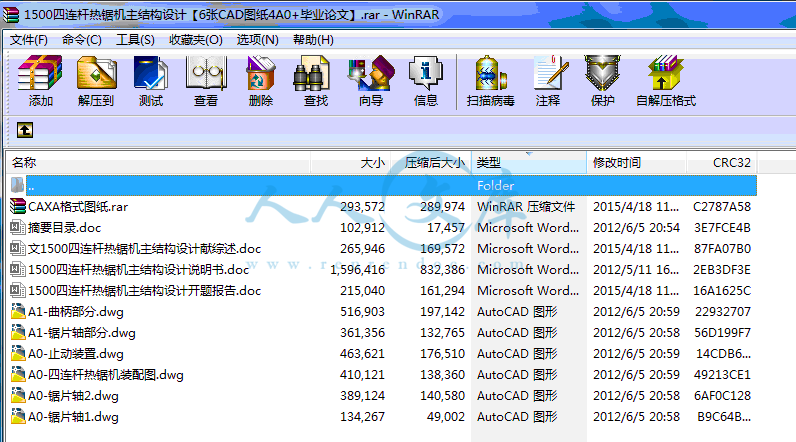Open the Commands (命令) menu
The height and width of the screenshot is (442, 796).
pos(82,40)
